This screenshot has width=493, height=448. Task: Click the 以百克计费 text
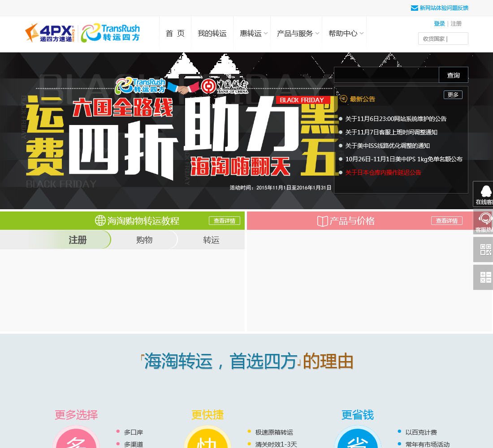421,432
